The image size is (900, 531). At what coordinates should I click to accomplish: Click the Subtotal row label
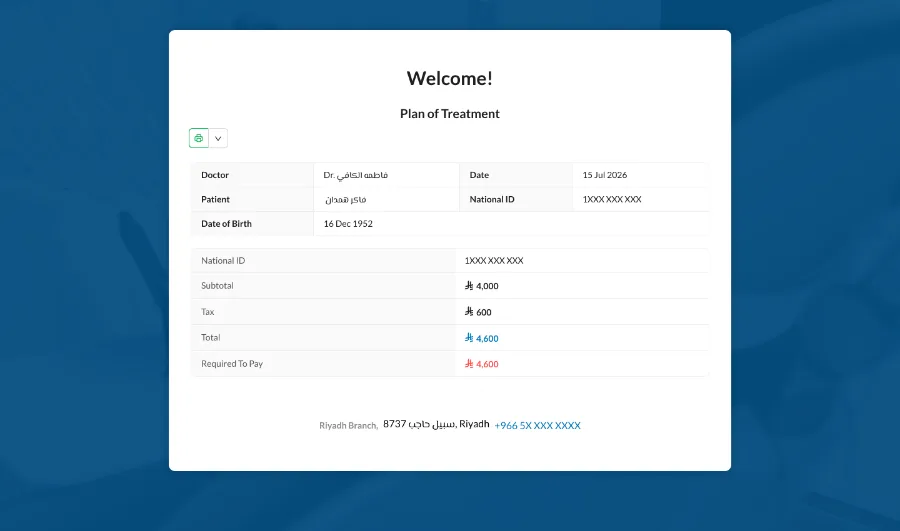217,285
